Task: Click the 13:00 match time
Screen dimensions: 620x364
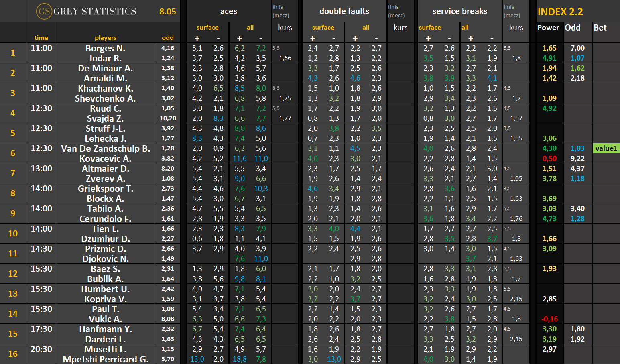Action: (x=41, y=169)
